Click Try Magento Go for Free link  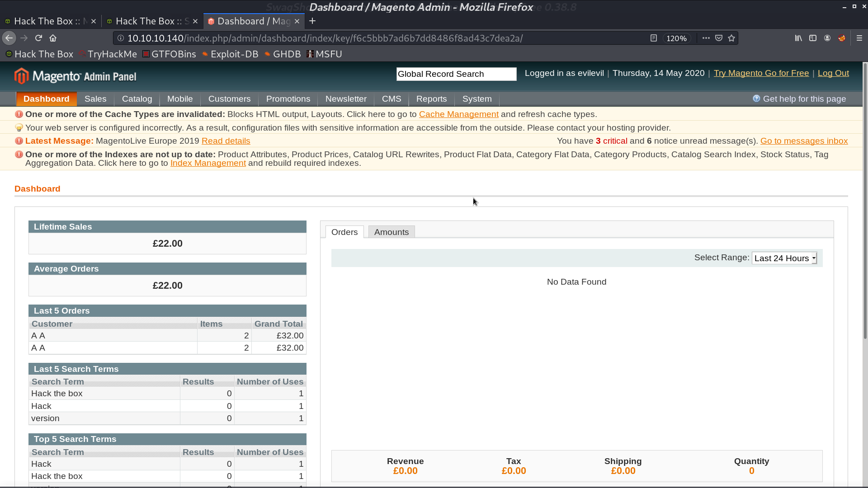point(761,73)
